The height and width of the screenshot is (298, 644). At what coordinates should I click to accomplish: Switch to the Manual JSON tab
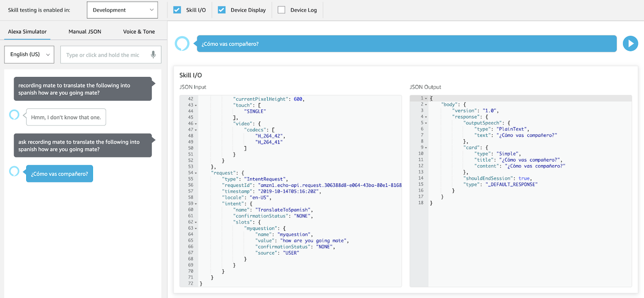pyautogui.click(x=85, y=31)
